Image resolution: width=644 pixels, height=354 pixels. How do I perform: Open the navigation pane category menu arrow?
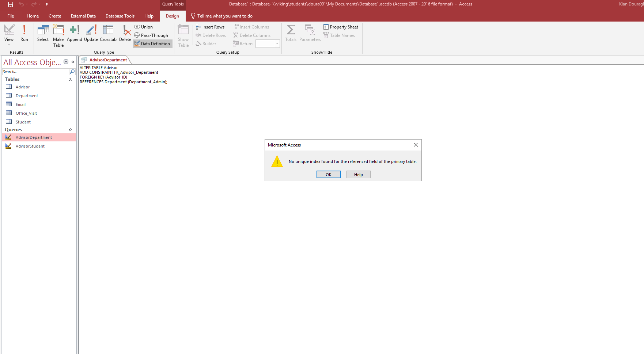coord(66,62)
